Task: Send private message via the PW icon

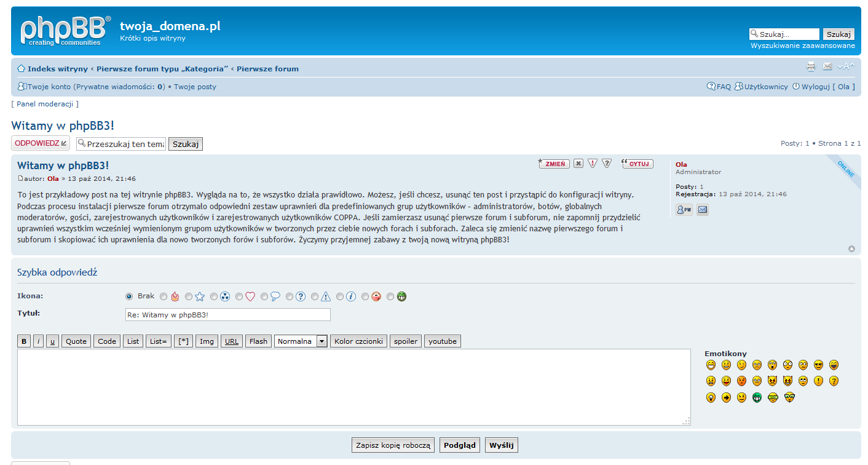Action: [x=684, y=210]
